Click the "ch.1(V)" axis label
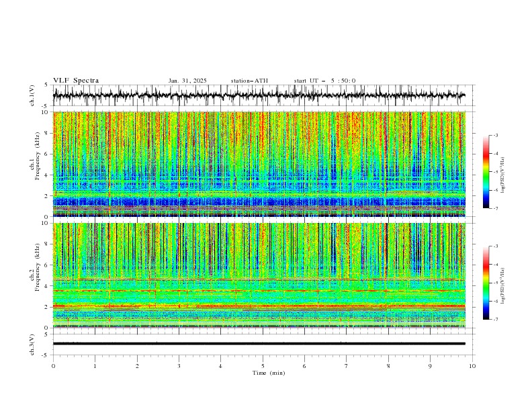The height and width of the screenshot is (411, 532). tap(32, 95)
